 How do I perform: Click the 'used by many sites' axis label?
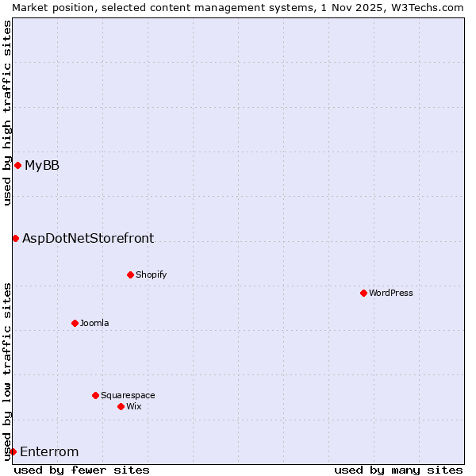pos(398,470)
